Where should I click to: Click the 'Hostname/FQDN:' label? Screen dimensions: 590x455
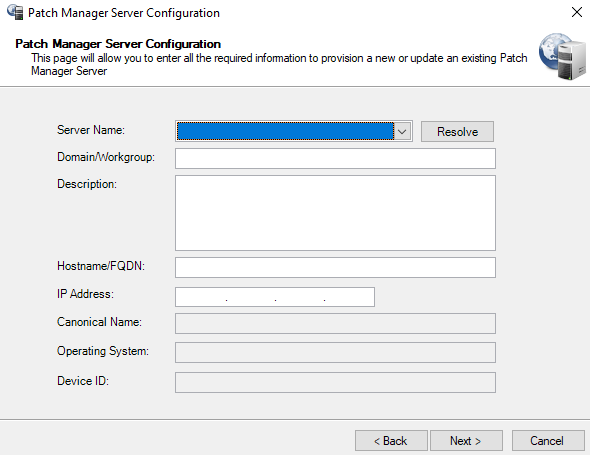(x=101, y=266)
